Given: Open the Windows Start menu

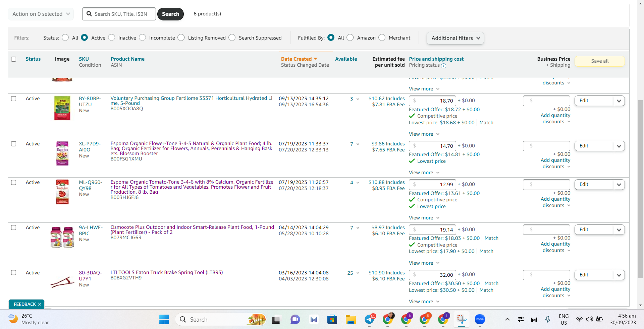Looking at the screenshot, I should coord(164,320).
